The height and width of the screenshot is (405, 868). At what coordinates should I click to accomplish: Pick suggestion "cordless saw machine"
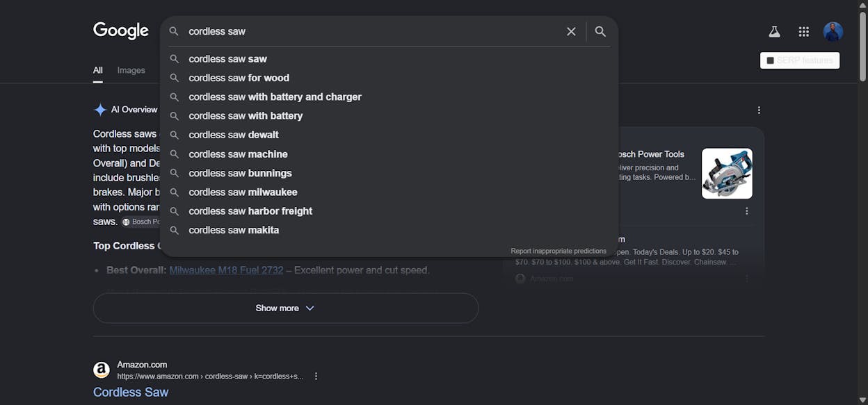click(x=389, y=154)
